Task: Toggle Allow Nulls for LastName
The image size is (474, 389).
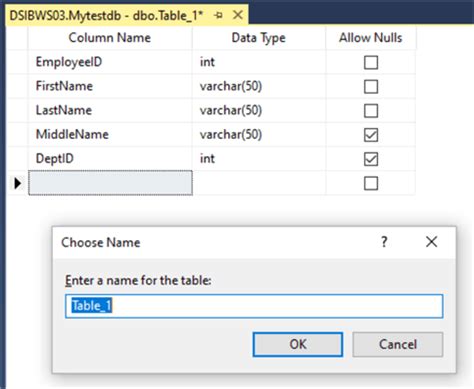Action: (x=371, y=111)
